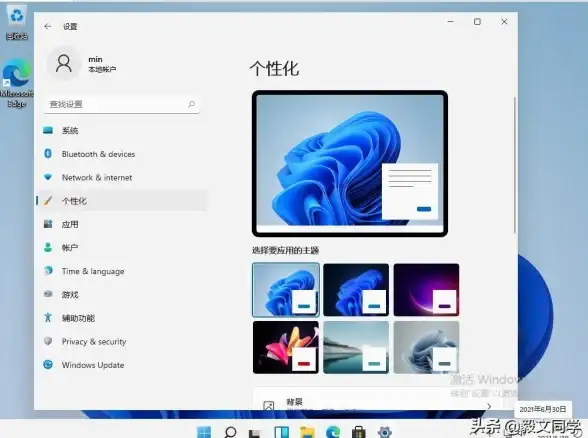This screenshot has width=588, height=438.
Task: Close the Settings window
Action: [x=504, y=22]
